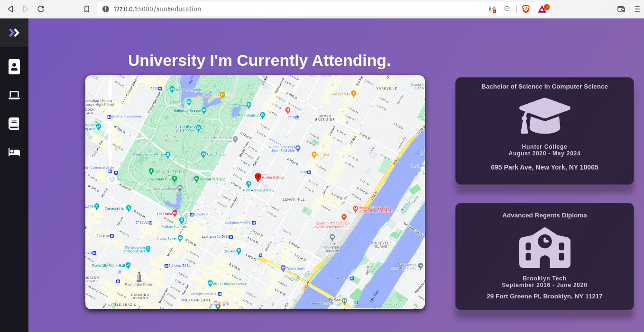The height and width of the screenshot is (332, 644).
Task: Click the "Advanced Regents Diploma" heading
Action: [x=544, y=215]
